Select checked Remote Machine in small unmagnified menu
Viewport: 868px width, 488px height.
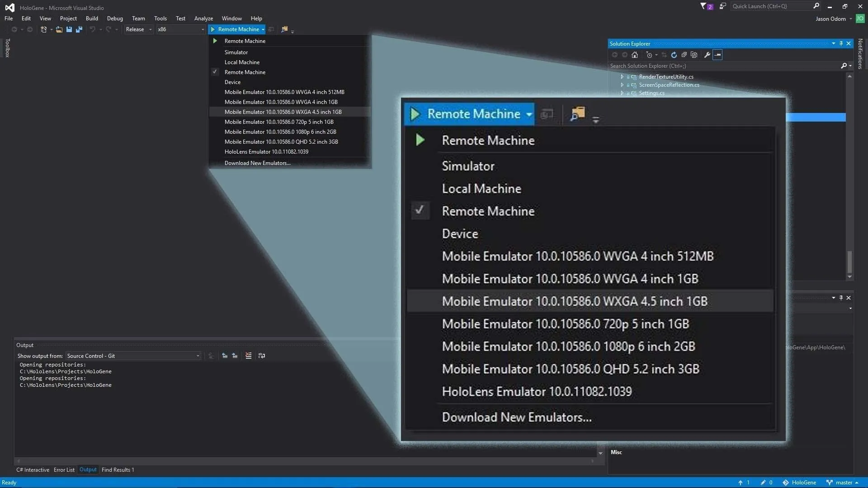(245, 72)
